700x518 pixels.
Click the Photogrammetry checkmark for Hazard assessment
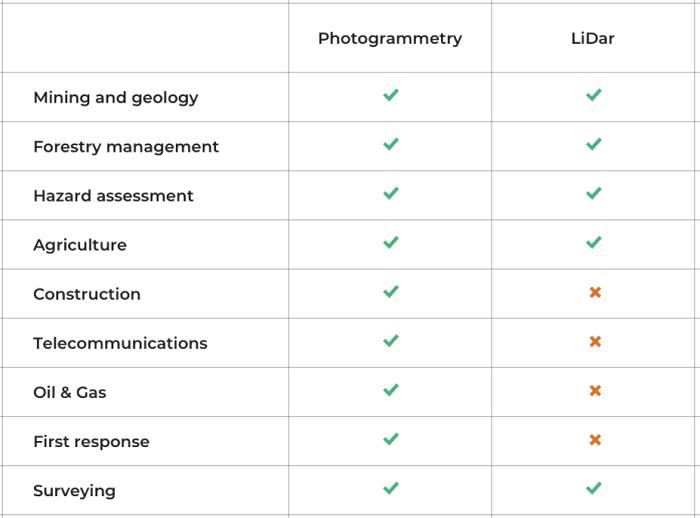point(391,193)
